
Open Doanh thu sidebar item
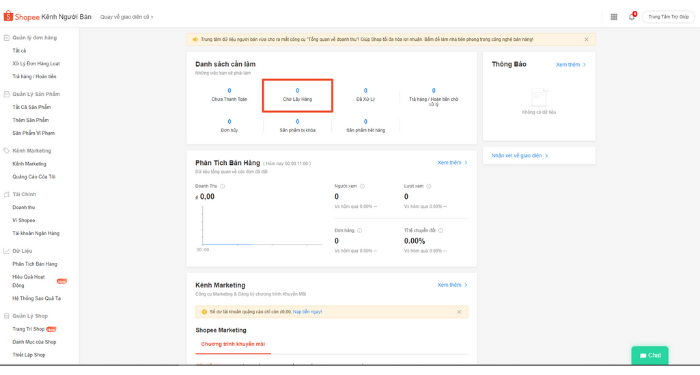coord(24,207)
